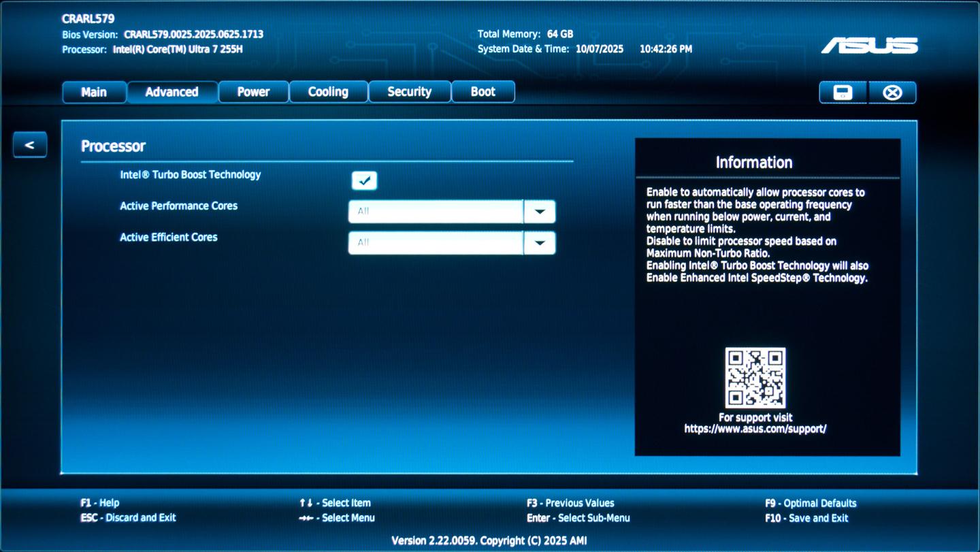Image resolution: width=980 pixels, height=552 pixels.
Task: Go back using the left arrow button
Action: [x=30, y=144]
